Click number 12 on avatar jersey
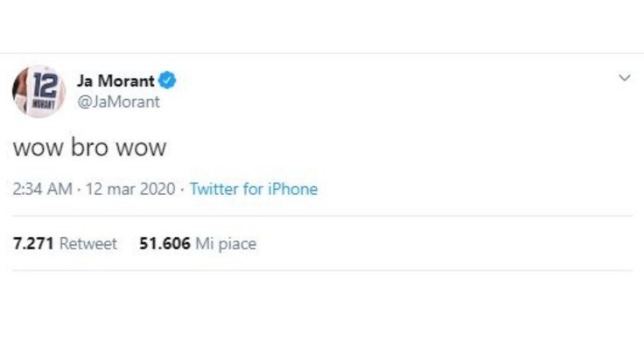 coord(45,85)
